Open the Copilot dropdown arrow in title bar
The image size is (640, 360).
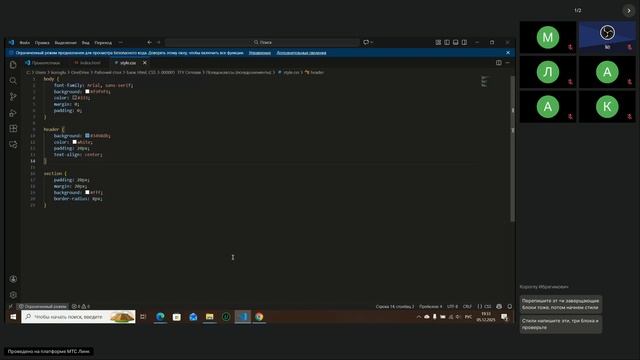(x=371, y=42)
